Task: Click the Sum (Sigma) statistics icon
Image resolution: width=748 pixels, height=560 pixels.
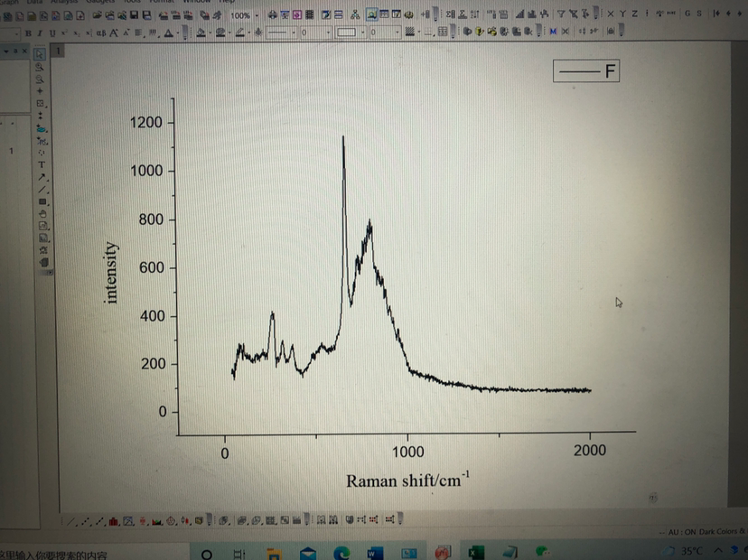Action: click(x=450, y=14)
